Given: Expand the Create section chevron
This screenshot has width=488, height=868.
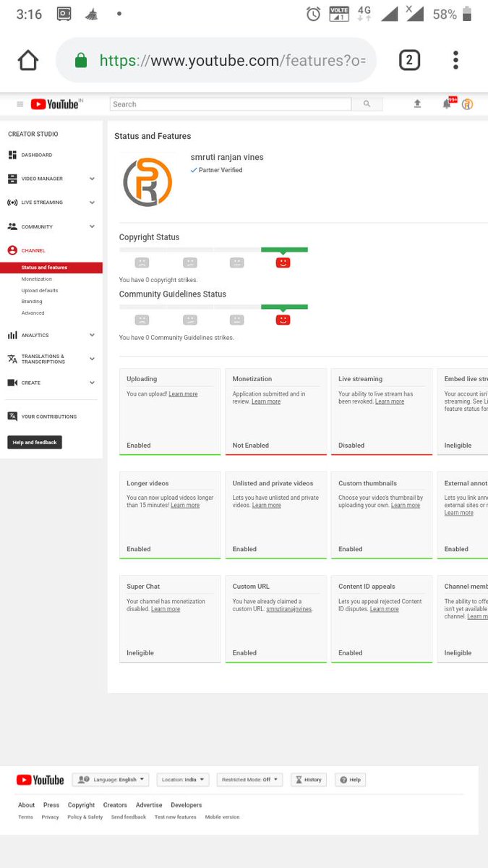Looking at the screenshot, I should (x=92, y=383).
